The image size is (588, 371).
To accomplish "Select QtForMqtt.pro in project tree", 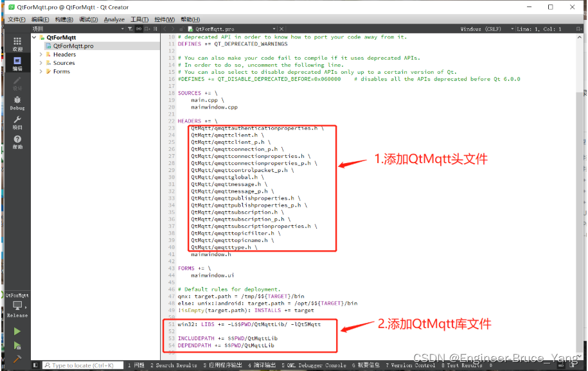I will 73,46.
